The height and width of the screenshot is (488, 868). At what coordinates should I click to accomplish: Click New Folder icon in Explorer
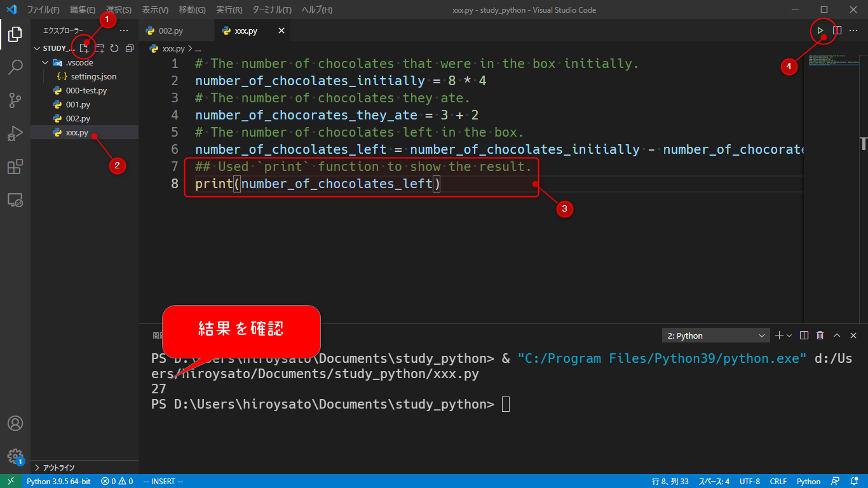[99, 47]
